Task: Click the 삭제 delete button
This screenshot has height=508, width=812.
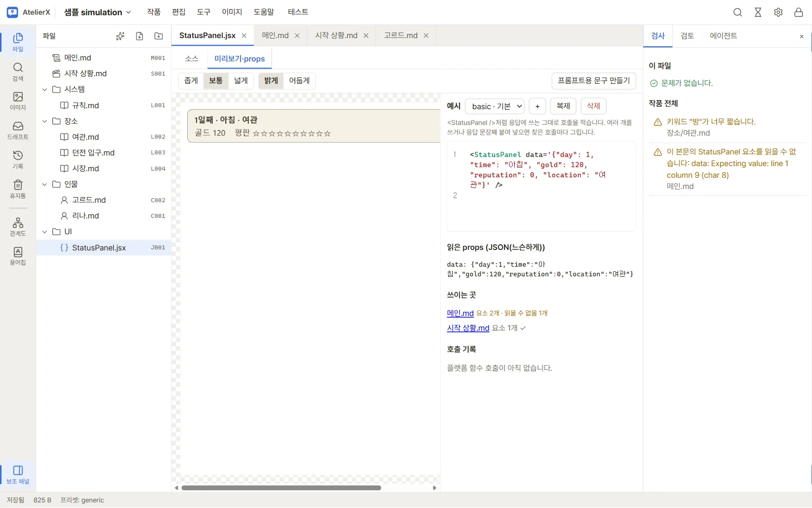Action: 594,106
